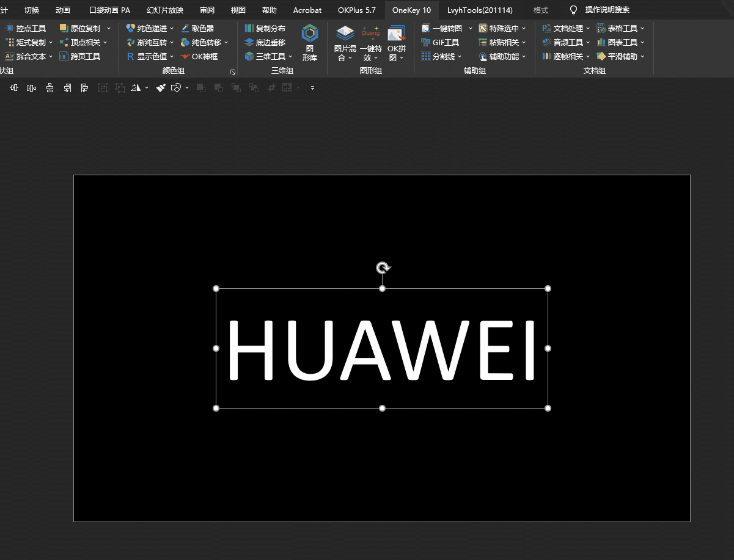Expand the 平滑辅助 dropdown
This screenshot has width=734, height=560.
tap(642, 56)
